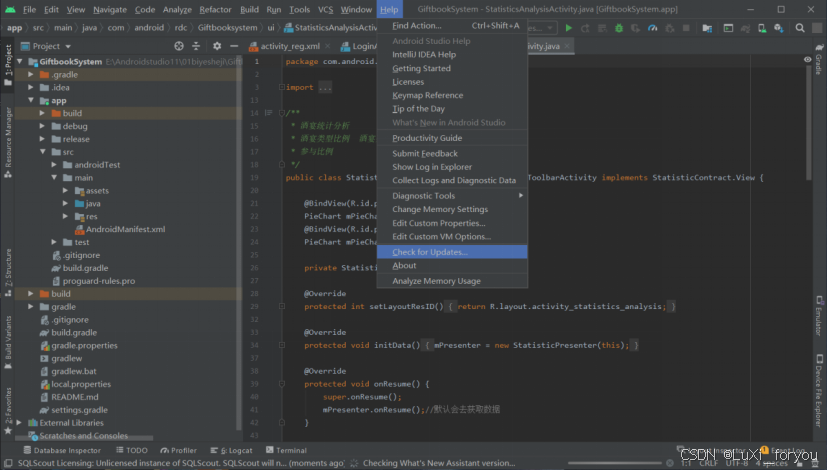Open the Profiler tool window button
827x471 pixels.
click(178, 450)
